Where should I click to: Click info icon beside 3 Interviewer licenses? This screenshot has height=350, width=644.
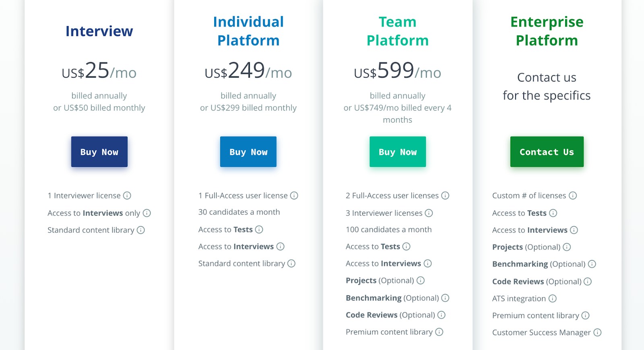coord(429,213)
